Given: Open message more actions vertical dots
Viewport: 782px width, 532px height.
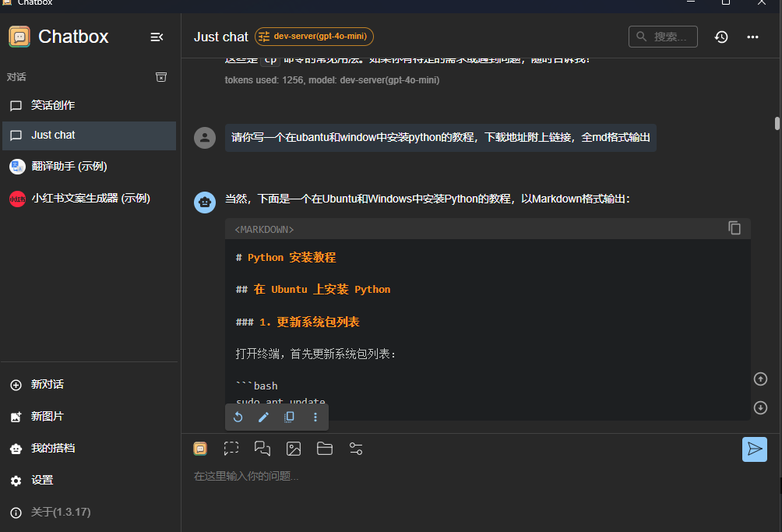Looking at the screenshot, I should pos(315,417).
